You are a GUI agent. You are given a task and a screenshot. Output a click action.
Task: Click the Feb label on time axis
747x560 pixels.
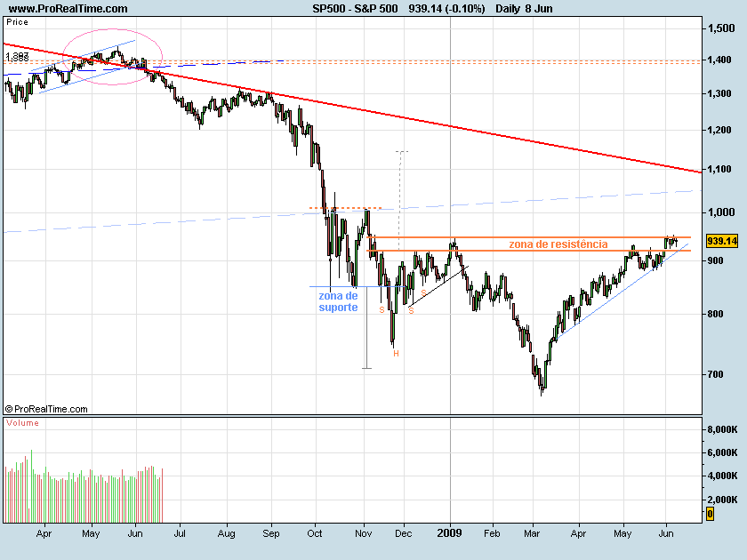[492, 533]
